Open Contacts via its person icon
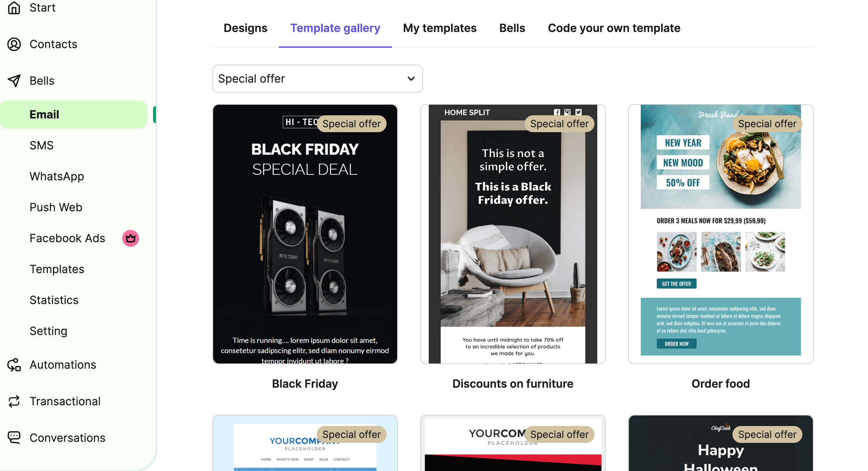 tap(14, 44)
